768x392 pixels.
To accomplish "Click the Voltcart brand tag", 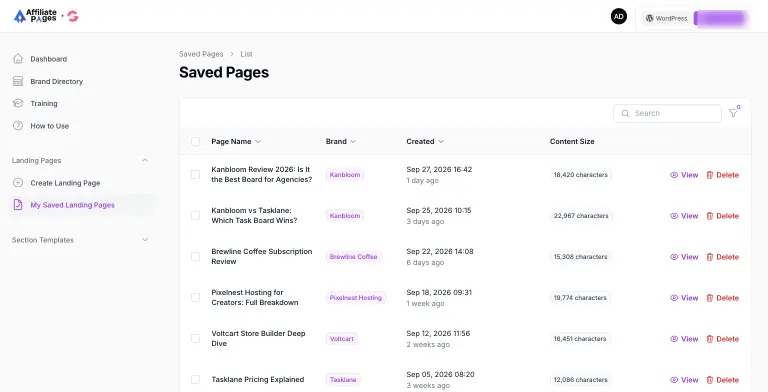I will point(342,339).
